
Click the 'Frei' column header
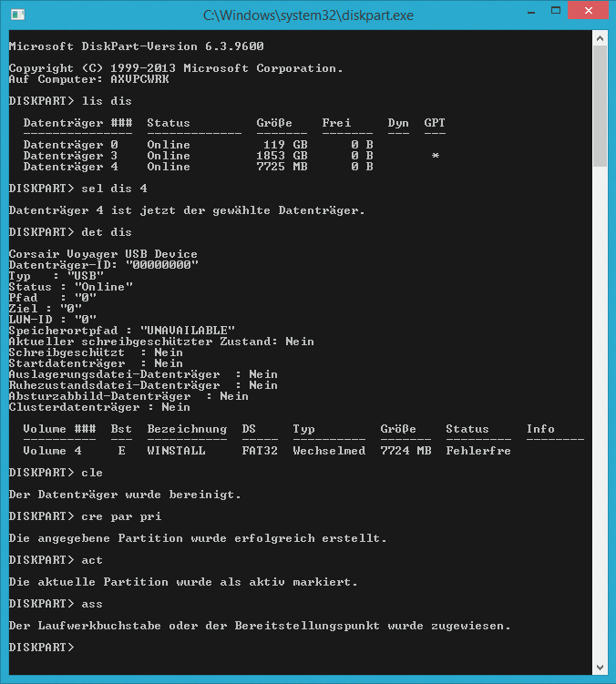(336, 123)
